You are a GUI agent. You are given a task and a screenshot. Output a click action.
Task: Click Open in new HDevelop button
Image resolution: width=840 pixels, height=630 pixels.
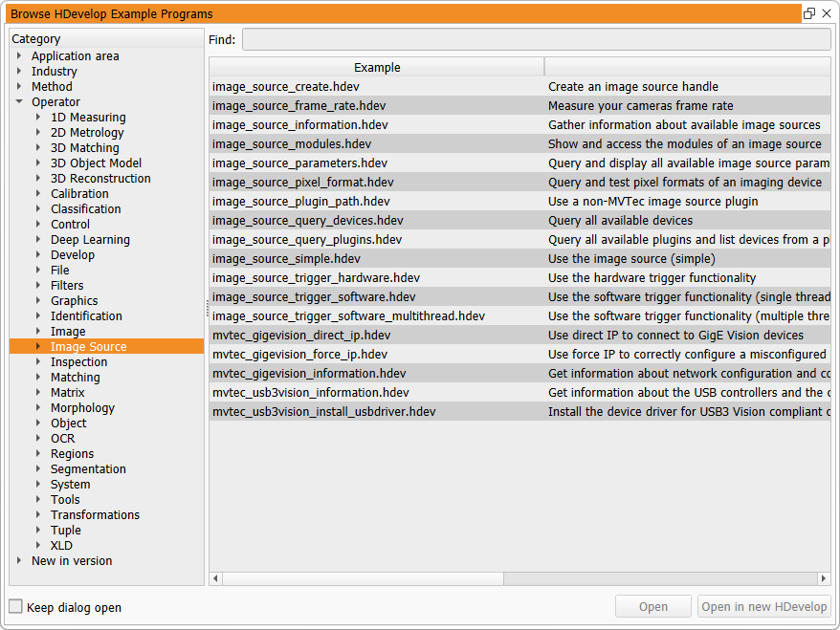[763, 607]
